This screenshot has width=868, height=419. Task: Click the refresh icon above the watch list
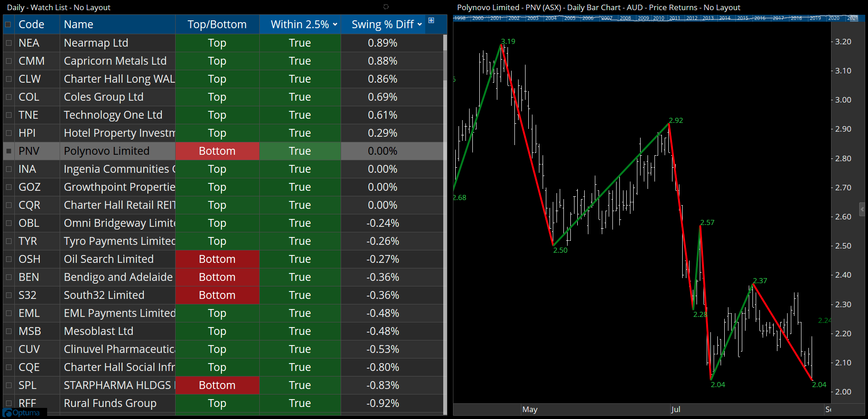click(x=386, y=7)
